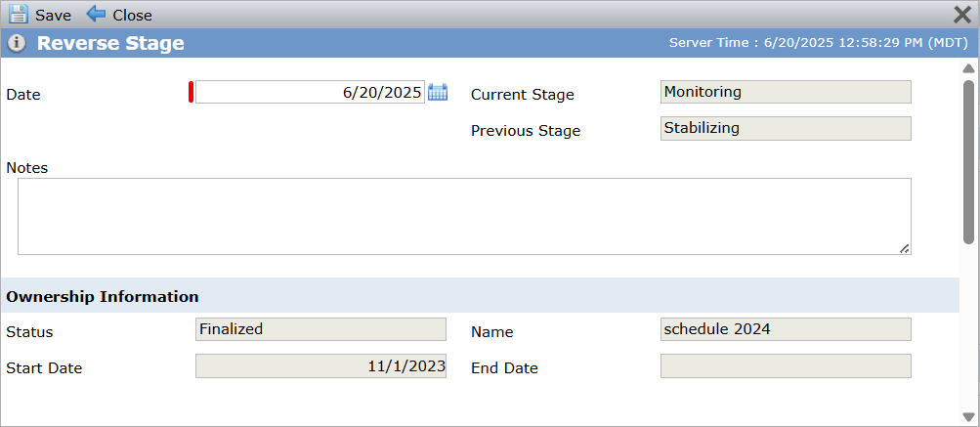Click the scrollbar up arrow
980x427 pixels.
point(968,68)
